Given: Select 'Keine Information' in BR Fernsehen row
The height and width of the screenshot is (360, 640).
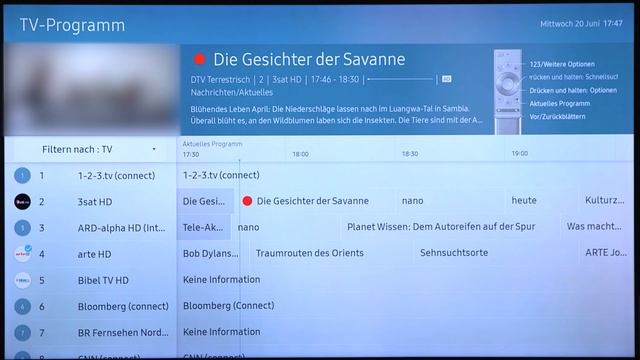Looking at the screenshot, I should pyautogui.click(x=222, y=332).
